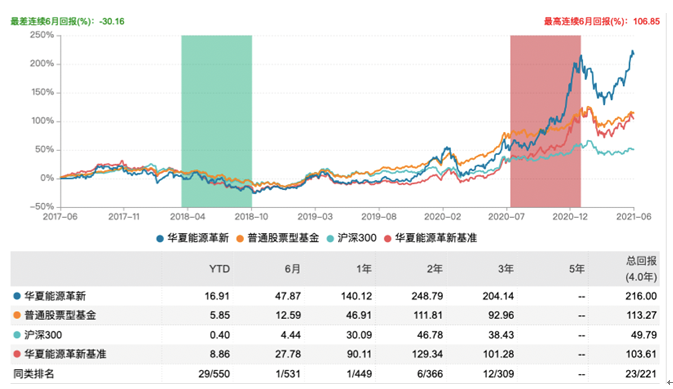Click the 47.87 six-month value

pyautogui.click(x=288, y=296)
